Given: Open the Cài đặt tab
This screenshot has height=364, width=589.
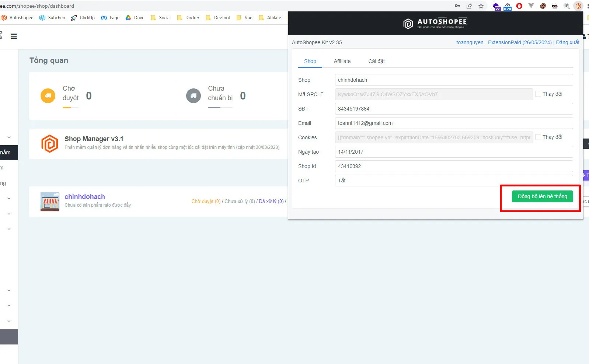Looking at the screenshot, I should point(376,61).
